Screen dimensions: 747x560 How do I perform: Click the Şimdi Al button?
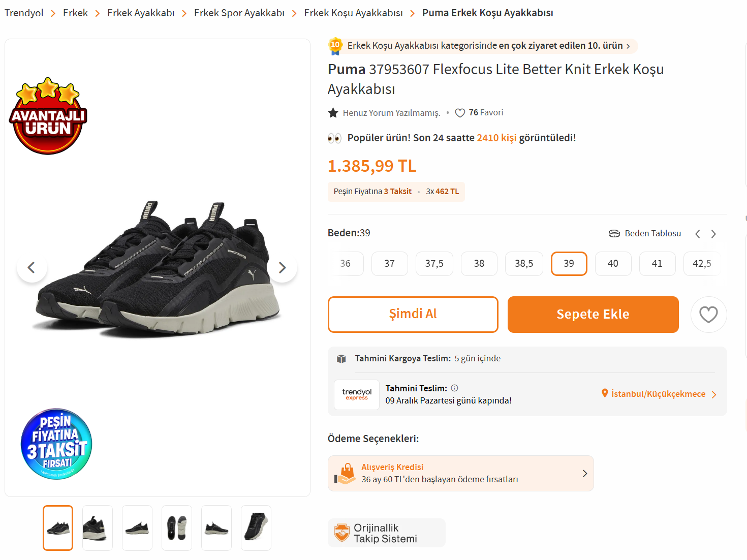point(413,314)
